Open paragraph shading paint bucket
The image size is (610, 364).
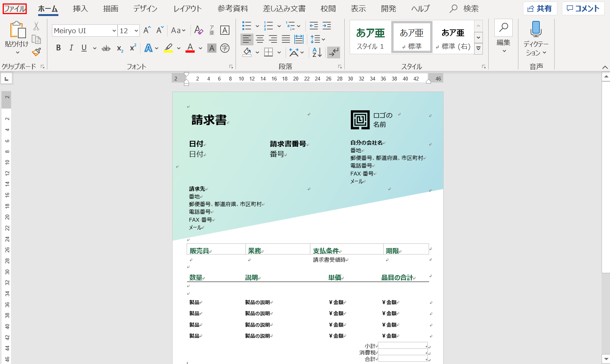point(247,52)
